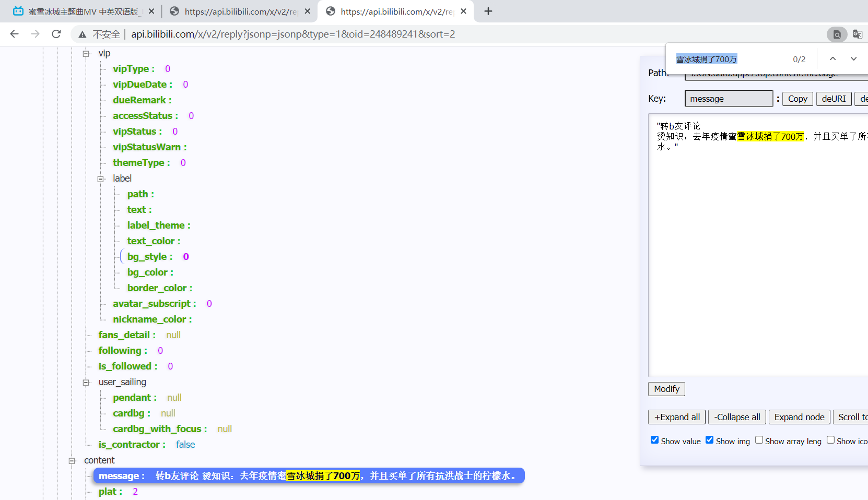Select the fans_detail row
Viewport: 868px width, 500px height.
click(x=139, y=335)
